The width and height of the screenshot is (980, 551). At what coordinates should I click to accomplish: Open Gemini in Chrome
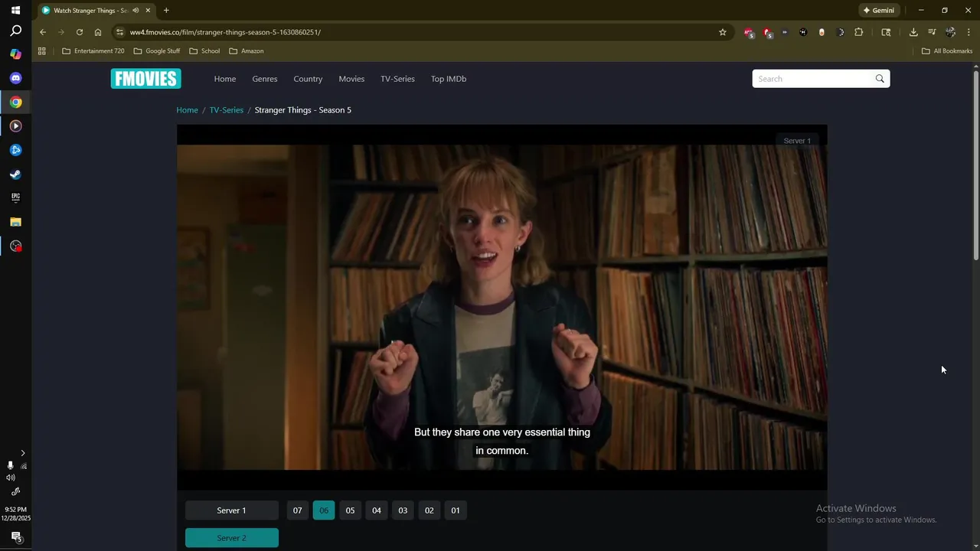pyautogui.click(x=878, y=11)
